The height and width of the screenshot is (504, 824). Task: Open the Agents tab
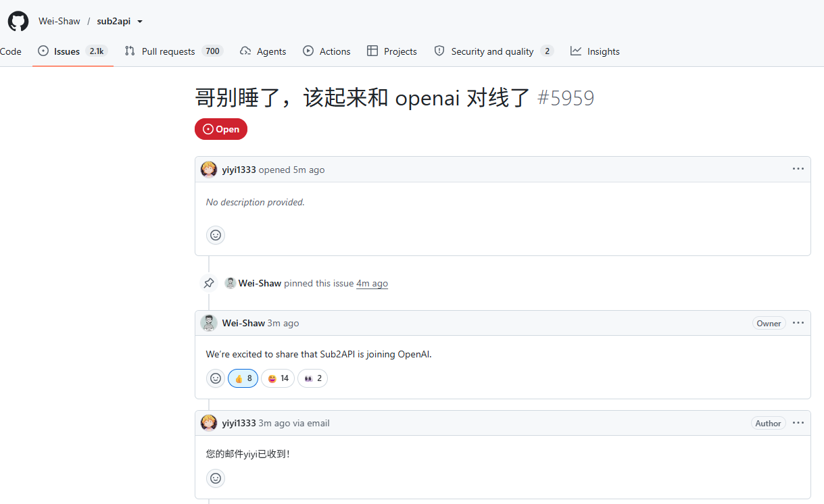[x=263, y=51]
